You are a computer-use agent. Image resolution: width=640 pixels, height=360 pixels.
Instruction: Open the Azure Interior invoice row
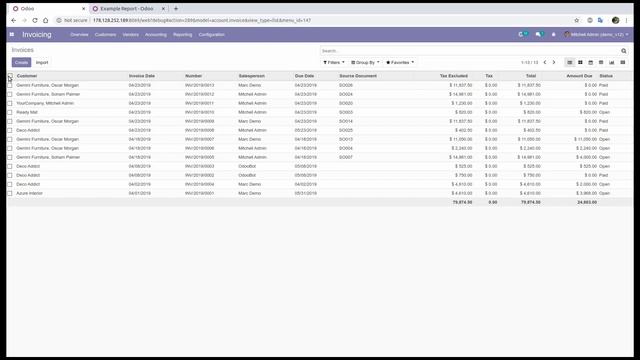(x=320, y=193)
